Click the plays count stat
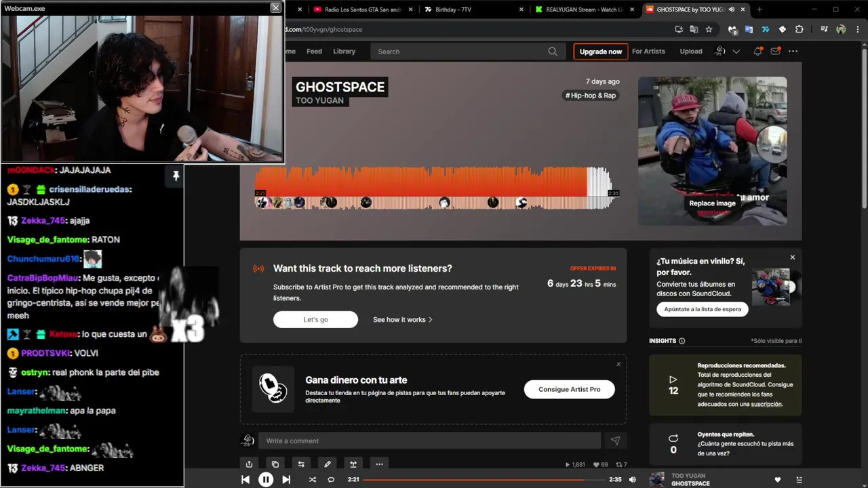The height and width of the screenshot is (488, 868). [x=575, y=465]
